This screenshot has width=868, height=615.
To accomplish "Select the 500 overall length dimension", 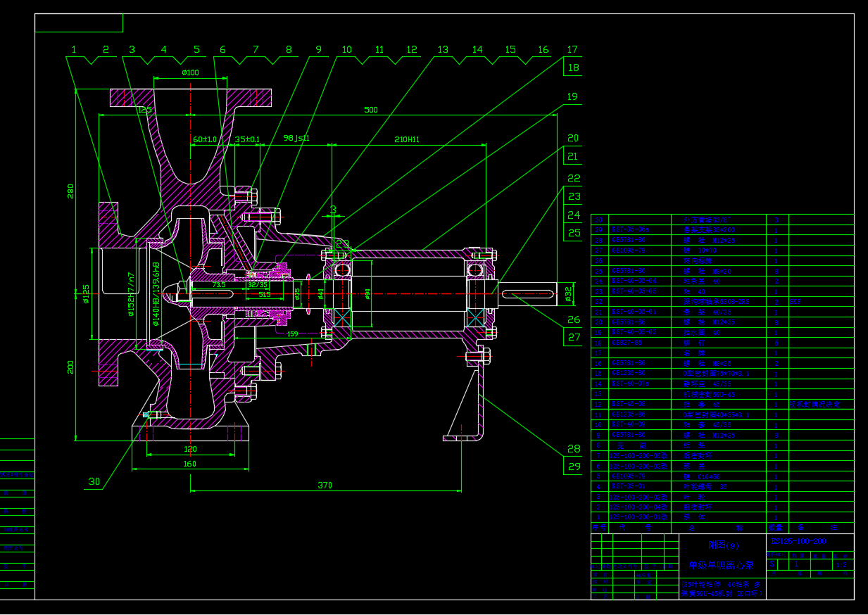I will click(371, 110).
